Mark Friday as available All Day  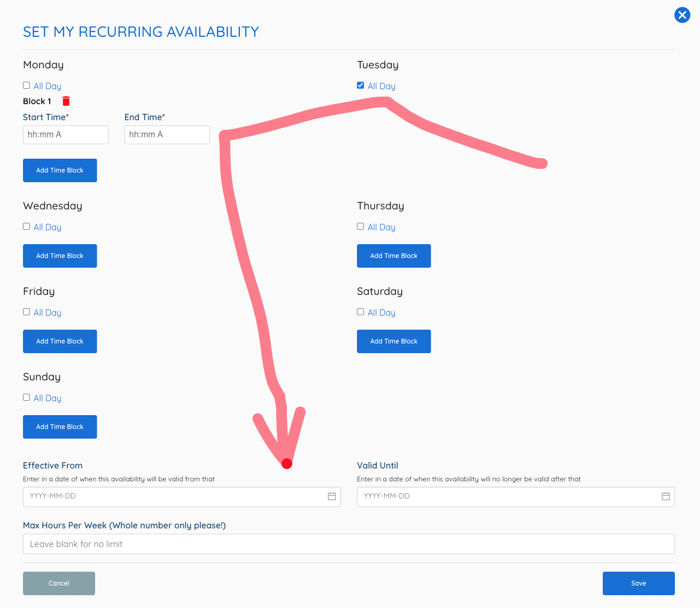[x=27, y=312]
